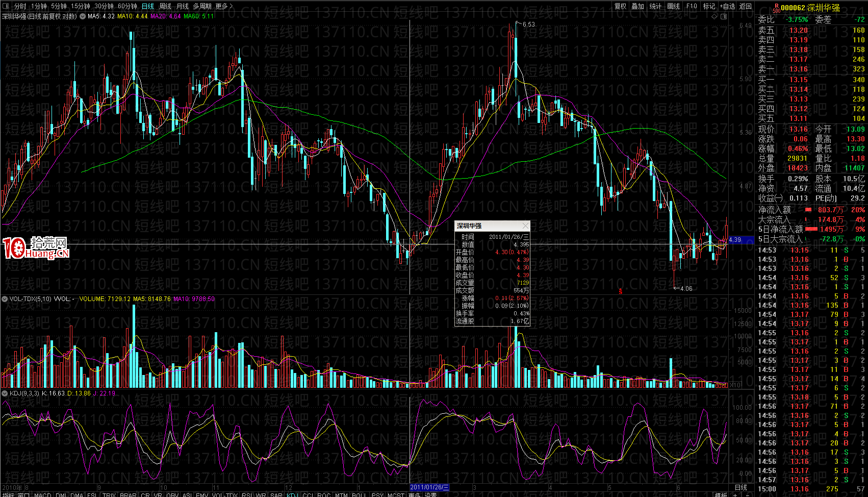Viewport: 868px width, 497px height.
Task: Select the MACD indicator at bottom bar
Action: click(42, 494)
